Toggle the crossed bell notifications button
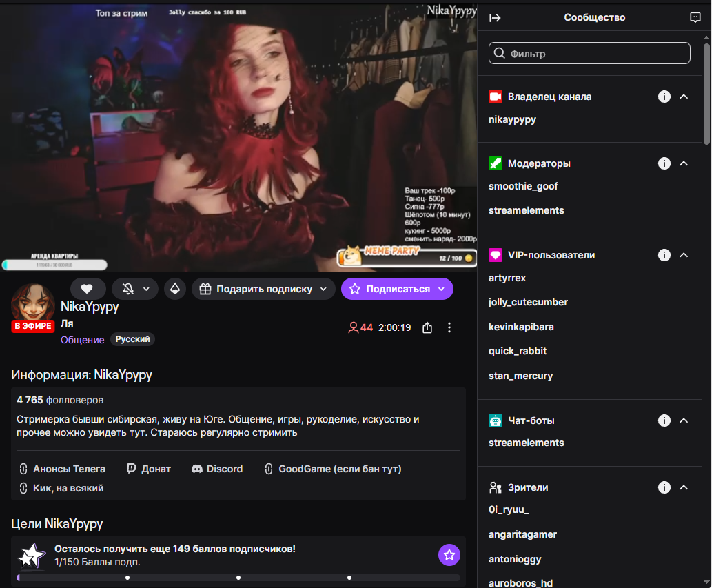Image resolution: width=714 pixels, height=588 pixels. [128, 289]
